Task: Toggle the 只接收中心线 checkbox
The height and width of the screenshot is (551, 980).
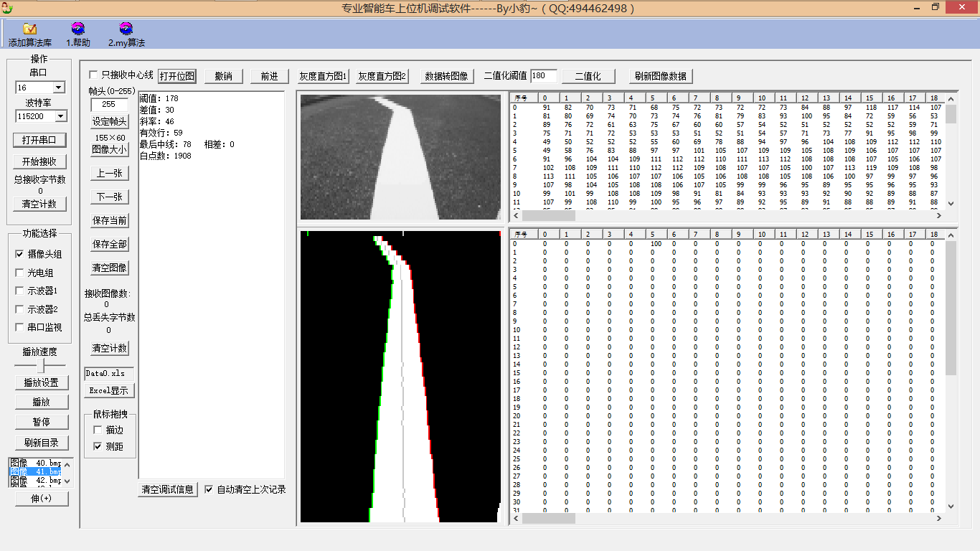Action: (x=93, y=75)
